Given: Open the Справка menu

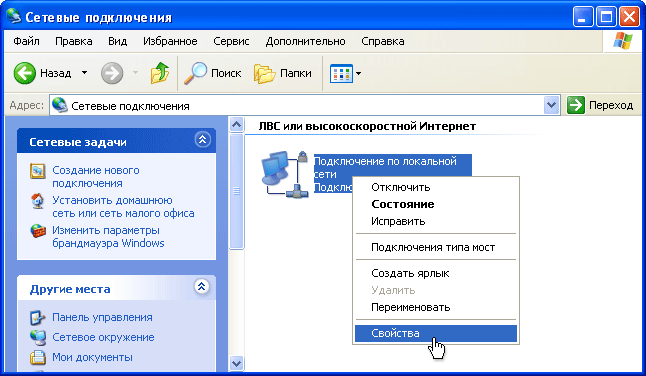Looking at the screenshot, I should 383,41.
